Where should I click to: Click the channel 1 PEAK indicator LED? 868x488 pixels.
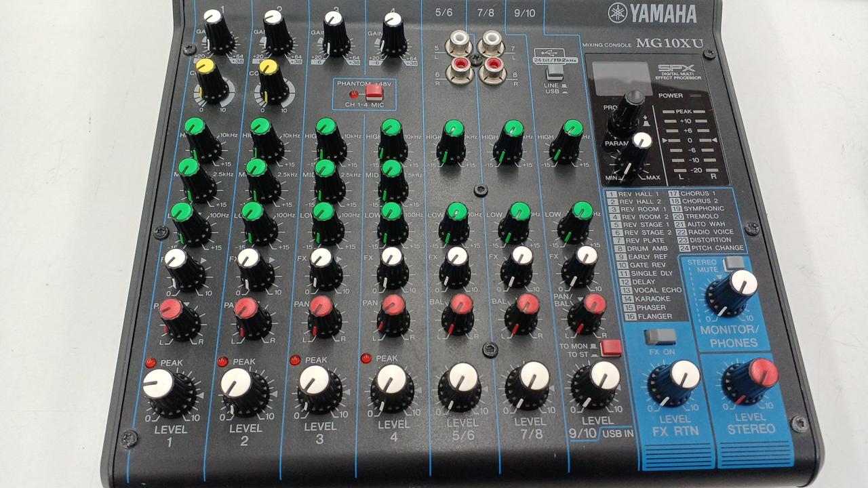(x=151, y=363)
